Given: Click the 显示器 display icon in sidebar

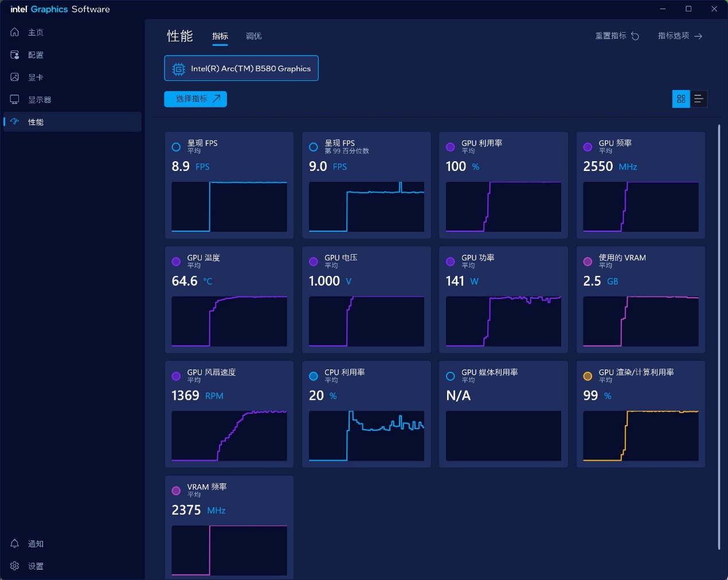Looking at the screenshot, I should tap(15, 99).
